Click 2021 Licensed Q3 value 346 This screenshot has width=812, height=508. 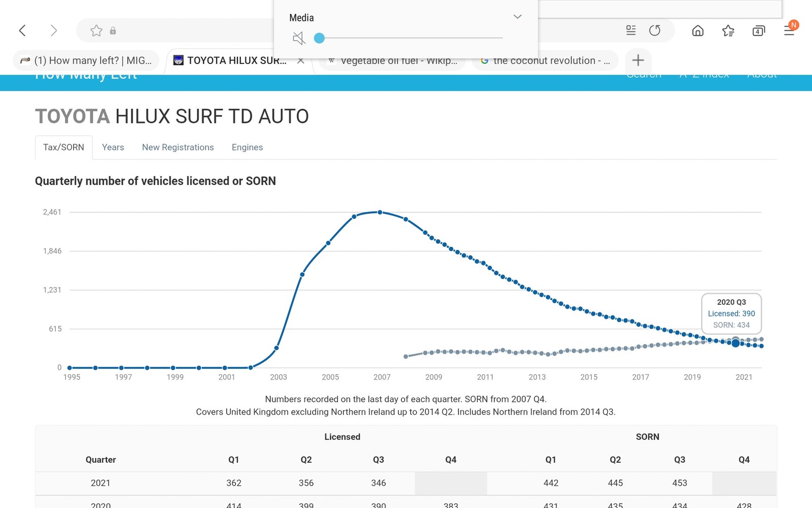pyautogui.click(x=379, y=483)
